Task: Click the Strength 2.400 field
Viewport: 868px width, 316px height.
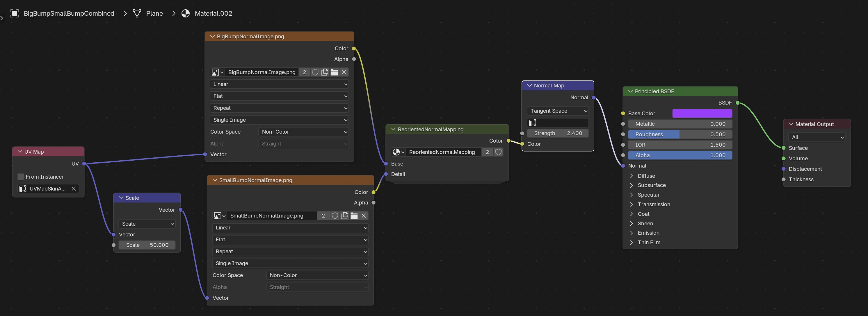Action: [x=558, y=133]
